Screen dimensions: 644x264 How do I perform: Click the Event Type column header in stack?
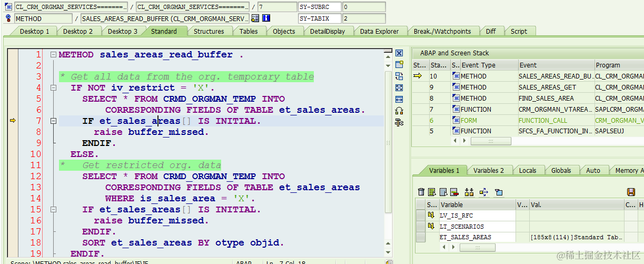[489, 65]
